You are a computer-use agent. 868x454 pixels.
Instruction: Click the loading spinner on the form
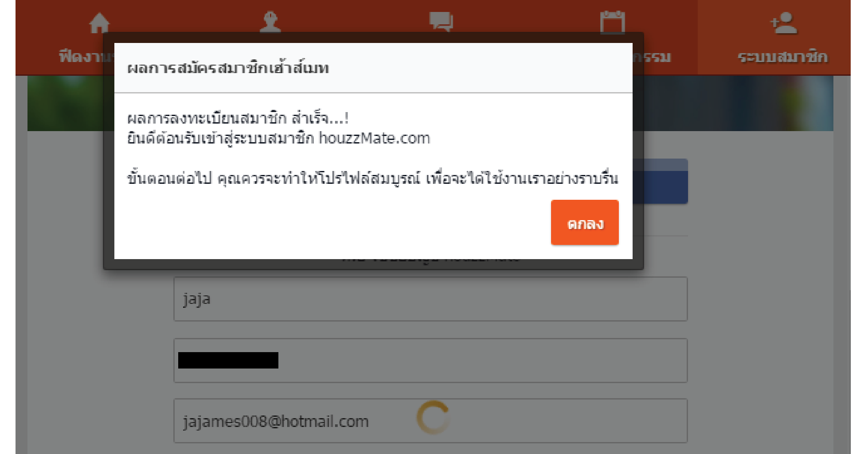(x=433, y=417)
